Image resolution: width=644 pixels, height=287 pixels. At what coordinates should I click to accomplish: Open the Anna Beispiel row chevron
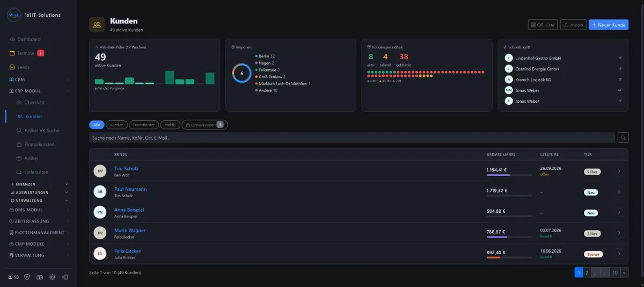(x=619, y=213)
